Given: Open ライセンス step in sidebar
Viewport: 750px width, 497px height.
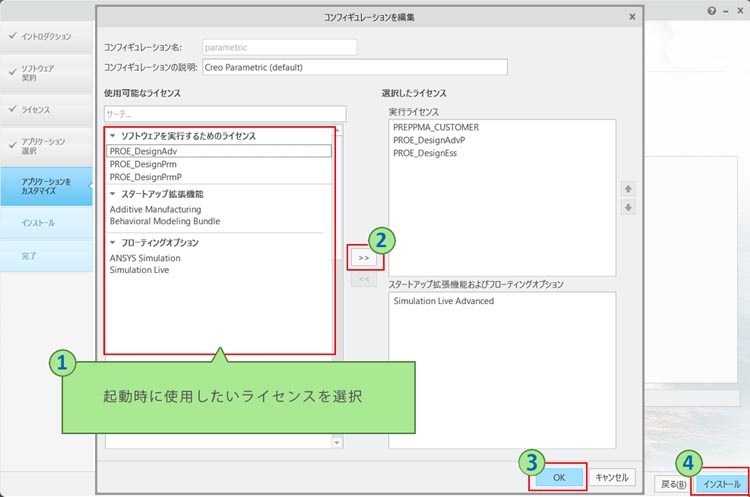Looking at the screenshot, I should (46, 110).
